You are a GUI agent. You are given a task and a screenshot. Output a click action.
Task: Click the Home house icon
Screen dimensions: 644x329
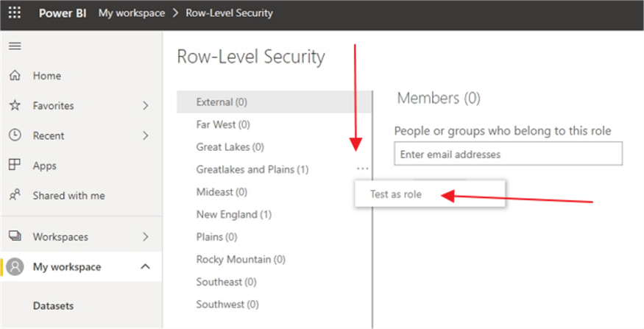pos(14,76)
